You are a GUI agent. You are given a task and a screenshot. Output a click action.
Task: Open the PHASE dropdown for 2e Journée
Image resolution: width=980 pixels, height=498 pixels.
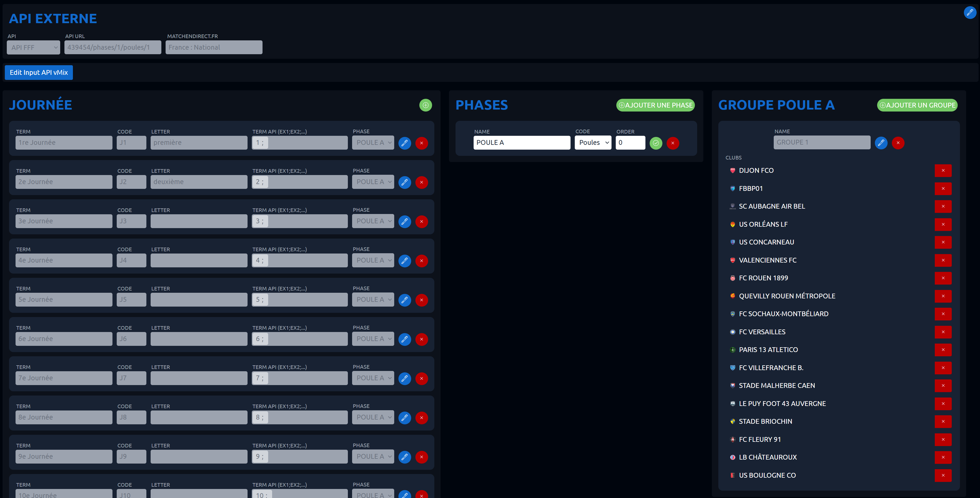tap(373, 182)
